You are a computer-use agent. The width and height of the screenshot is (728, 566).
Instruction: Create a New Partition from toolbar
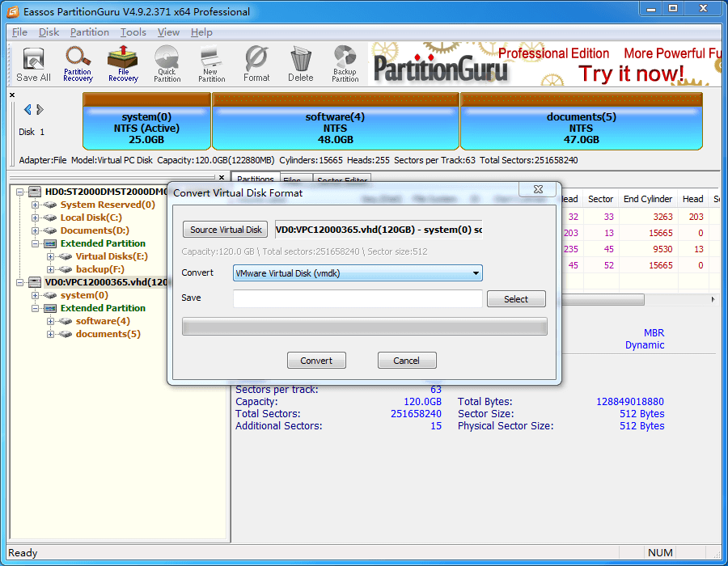point(211,65)
